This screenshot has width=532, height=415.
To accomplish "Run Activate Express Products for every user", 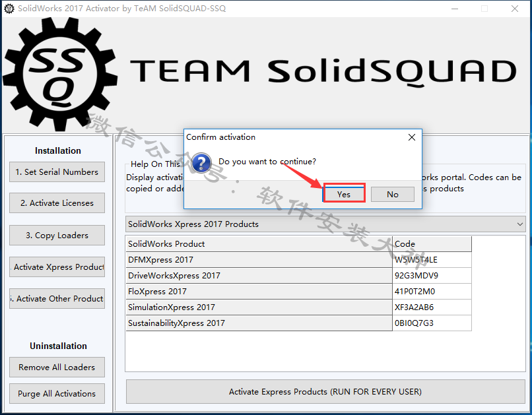I will pos(325,392).
